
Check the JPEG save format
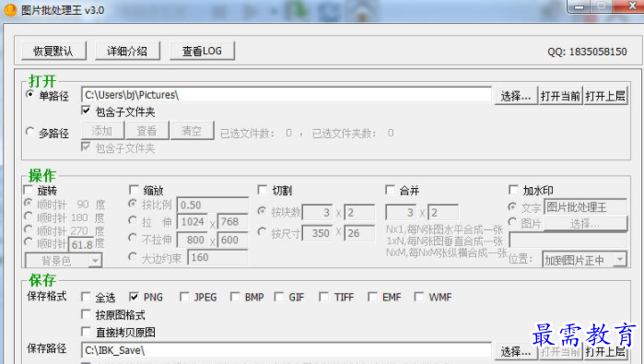pos(184,297)
